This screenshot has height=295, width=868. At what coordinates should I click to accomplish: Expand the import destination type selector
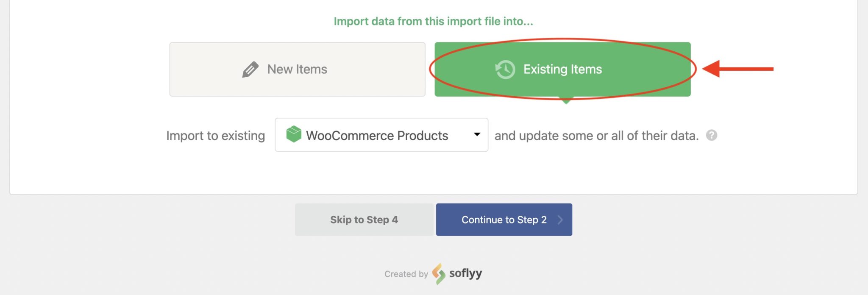pos(381,135)
